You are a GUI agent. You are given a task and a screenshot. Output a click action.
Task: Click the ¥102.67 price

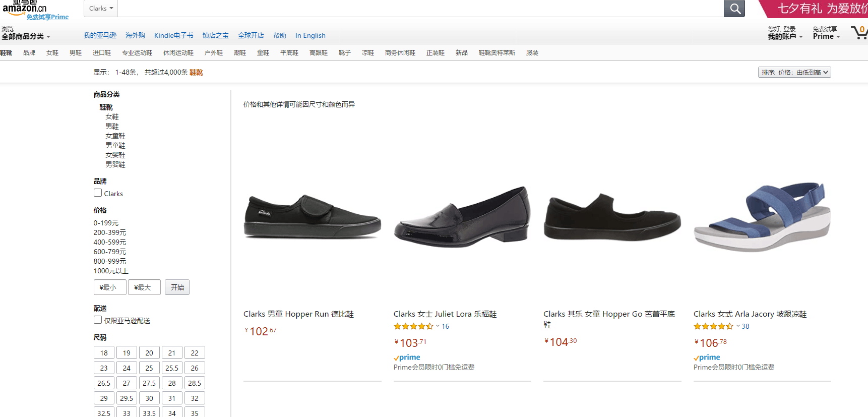pos(261,331)
